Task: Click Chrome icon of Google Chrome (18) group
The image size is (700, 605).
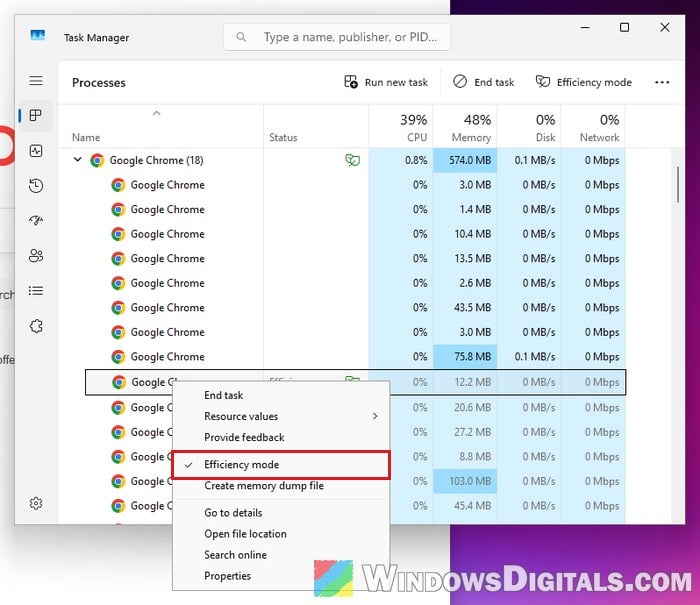Action: click(x=97, y=160)
